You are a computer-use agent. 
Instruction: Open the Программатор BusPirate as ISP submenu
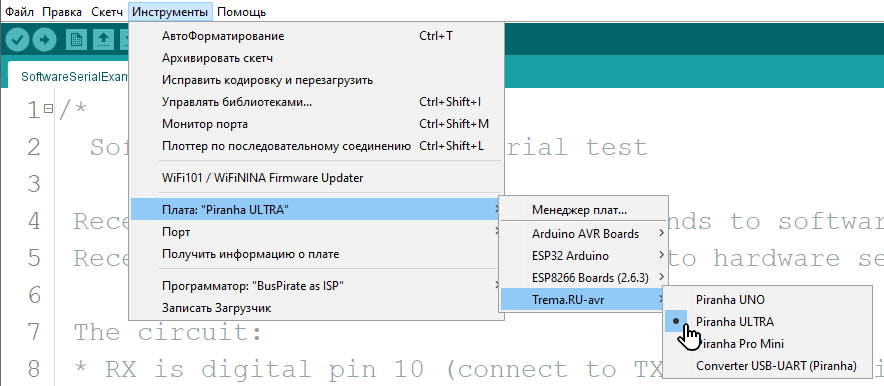click(316, 286)
